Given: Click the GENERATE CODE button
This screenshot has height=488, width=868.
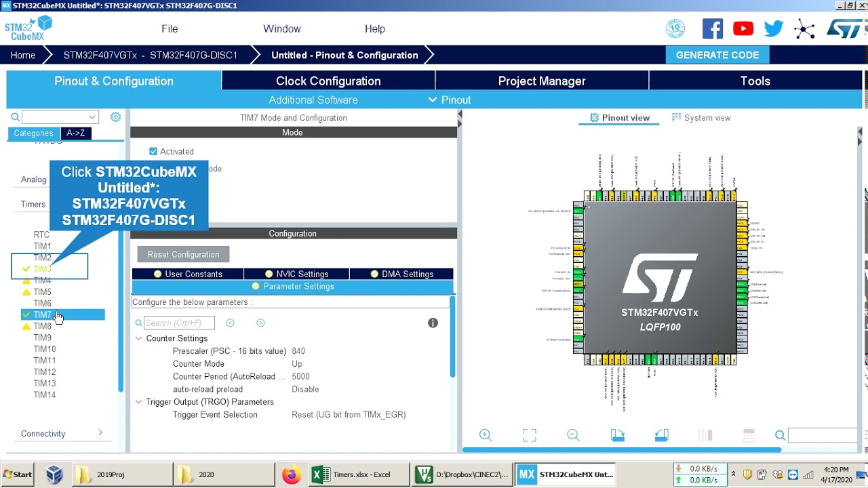Looking at the screenshot, I should point(717,55).
